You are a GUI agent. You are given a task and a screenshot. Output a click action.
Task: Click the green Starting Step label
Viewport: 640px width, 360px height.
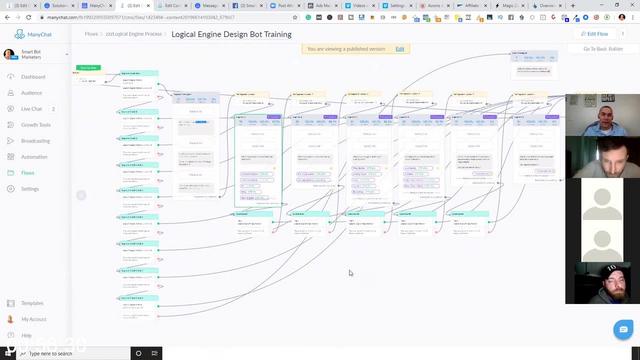(x=88, y=68)
